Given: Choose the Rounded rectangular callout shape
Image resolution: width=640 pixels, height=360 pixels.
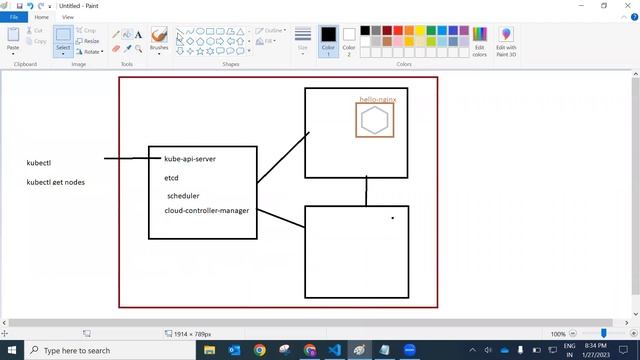Looking at the screenshot, I should tap(220, 51).
